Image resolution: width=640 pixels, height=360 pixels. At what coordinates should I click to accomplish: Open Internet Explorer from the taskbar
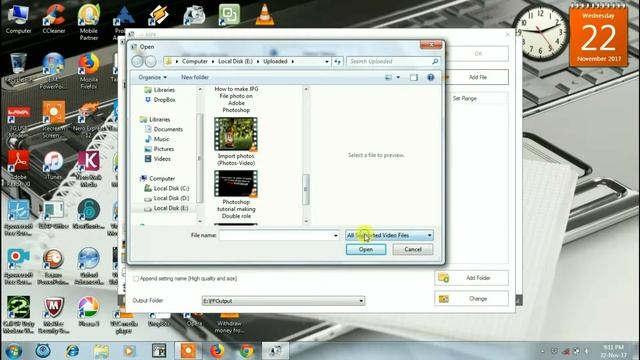pos(72,351)
